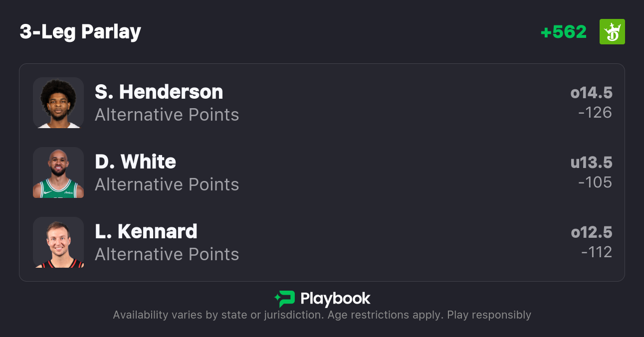Click the -105 odds for White
This screenshot has height=337, width=644.
click(x=595, y=182)
